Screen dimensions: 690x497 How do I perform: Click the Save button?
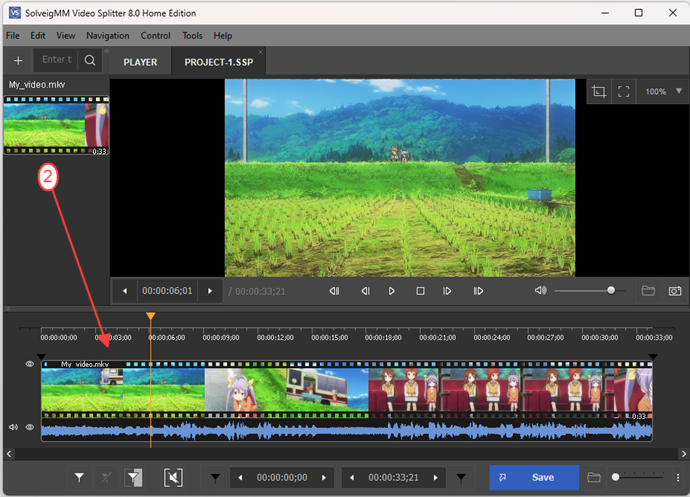coord(534,478)
